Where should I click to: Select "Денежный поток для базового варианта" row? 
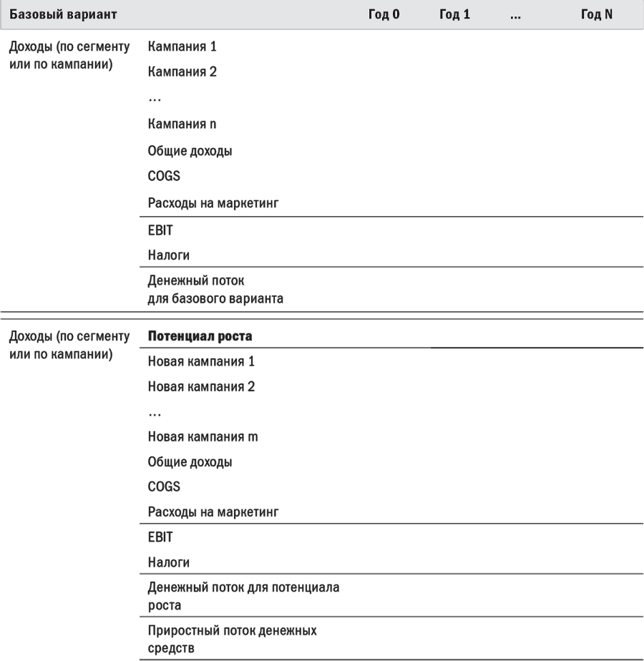pos(215,290)
